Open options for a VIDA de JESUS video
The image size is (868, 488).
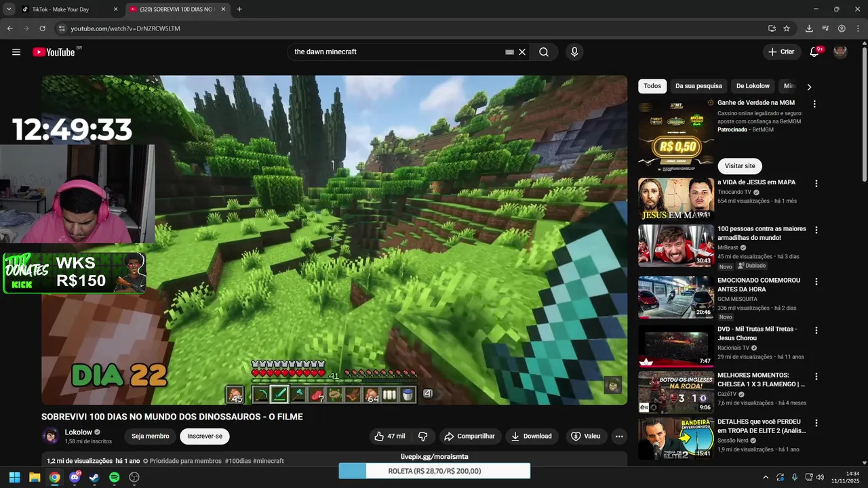(816, 184)
